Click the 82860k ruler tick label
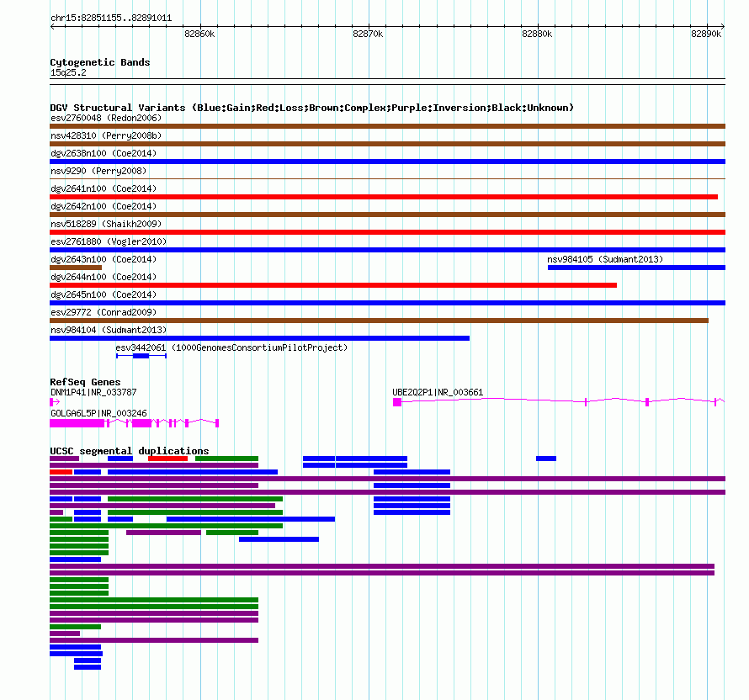 pos(199,34)
